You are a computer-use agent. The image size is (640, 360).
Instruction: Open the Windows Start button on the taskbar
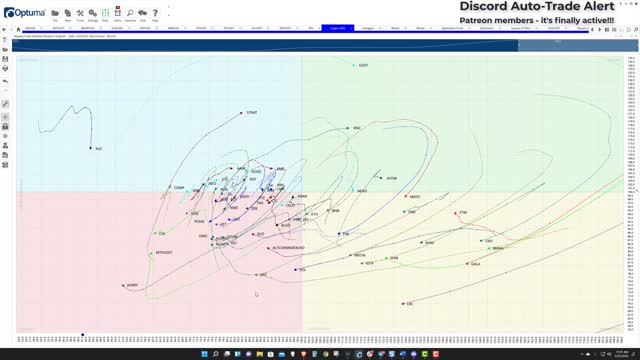[x=204, y=354]
